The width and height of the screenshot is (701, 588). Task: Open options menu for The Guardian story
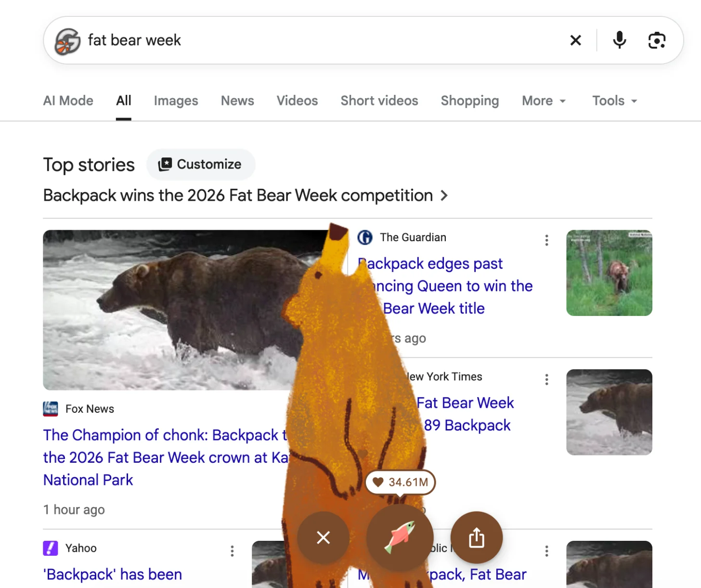pos(546,240)
